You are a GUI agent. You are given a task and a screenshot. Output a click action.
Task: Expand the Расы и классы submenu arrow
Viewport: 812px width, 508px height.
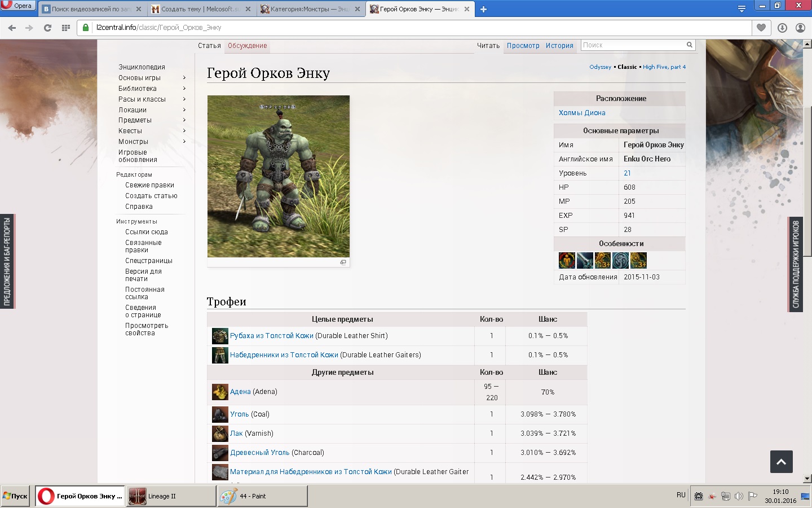click(x=184, y=99)
